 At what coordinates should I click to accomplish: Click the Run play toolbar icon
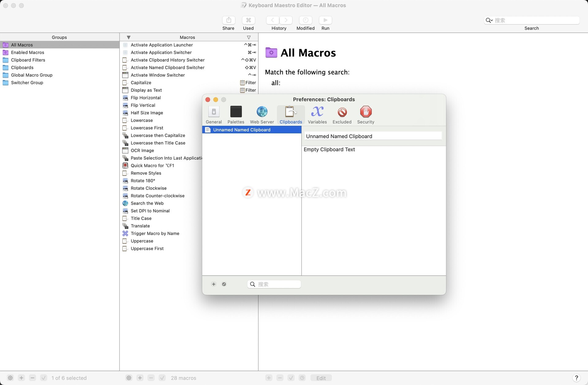point(325,20)
